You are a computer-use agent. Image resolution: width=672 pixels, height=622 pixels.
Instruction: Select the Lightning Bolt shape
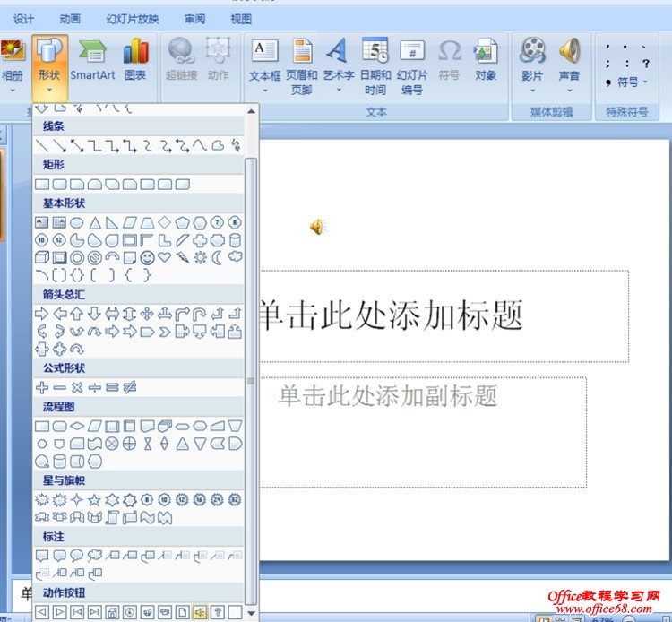point(183,257)
